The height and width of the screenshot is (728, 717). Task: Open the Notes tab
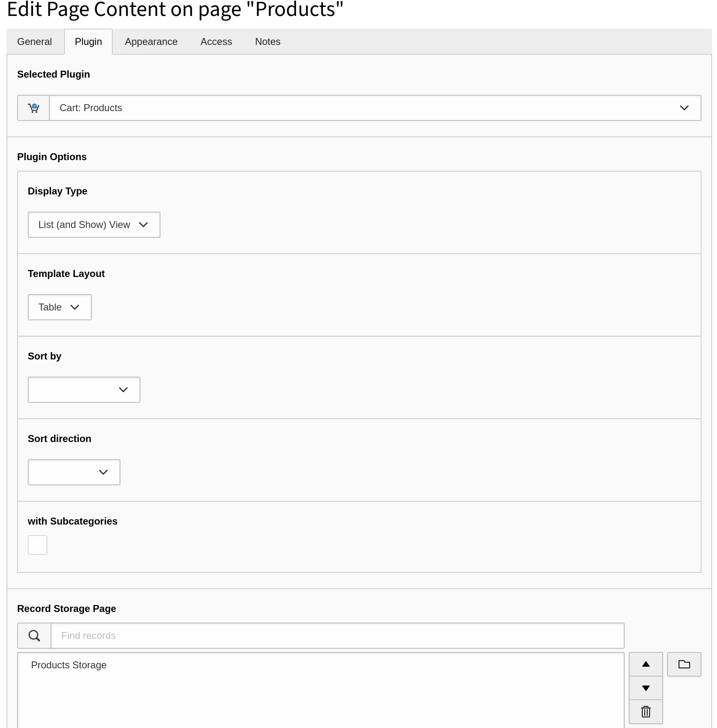(267, 41)
